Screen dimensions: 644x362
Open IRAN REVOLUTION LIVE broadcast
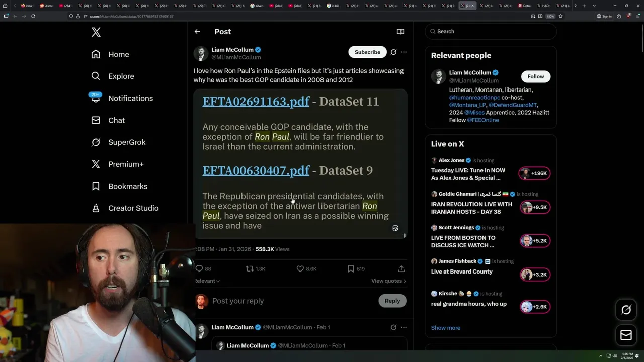pyautogui.click(x=471, y=208)
